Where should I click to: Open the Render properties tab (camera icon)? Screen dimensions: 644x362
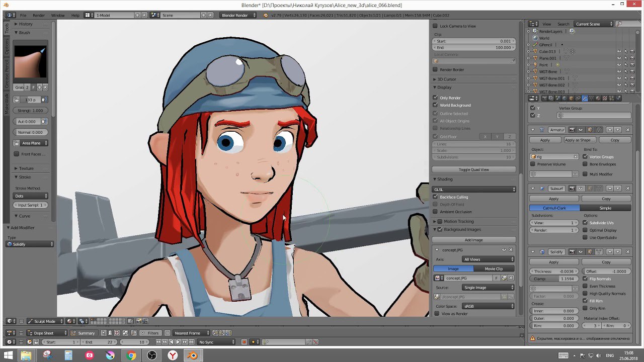click(x=544, y=98)
